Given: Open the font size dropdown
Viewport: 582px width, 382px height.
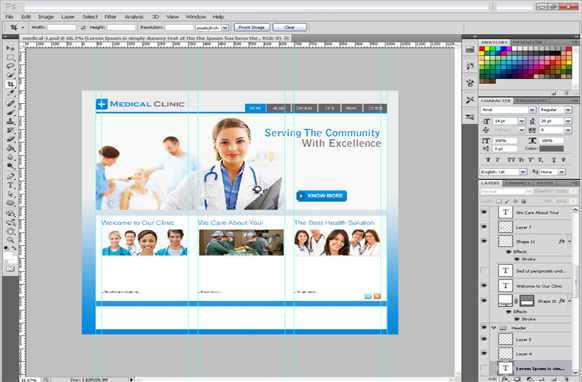Looking at the screenshot, I should (x=521, y=121).
